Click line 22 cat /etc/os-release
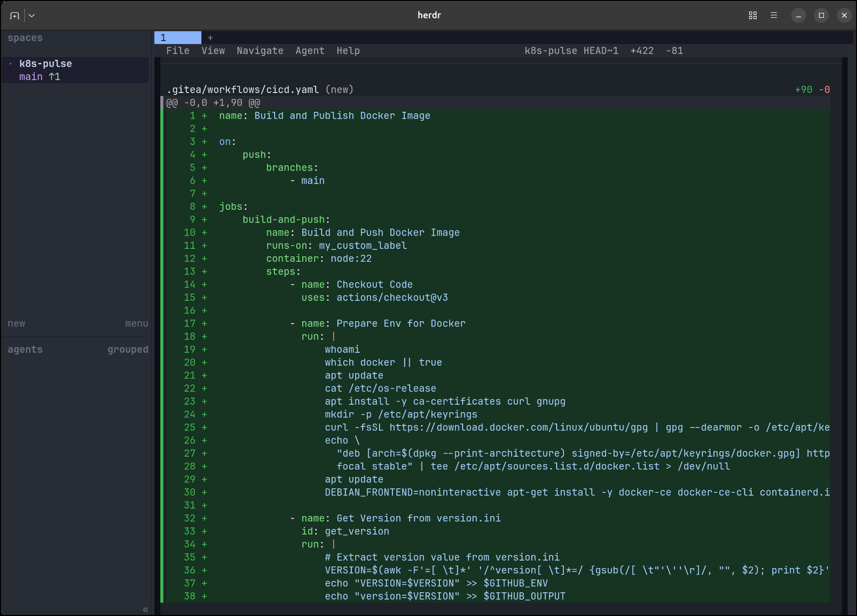The width and height of the screenshot is (857, 616). [381, 388]
